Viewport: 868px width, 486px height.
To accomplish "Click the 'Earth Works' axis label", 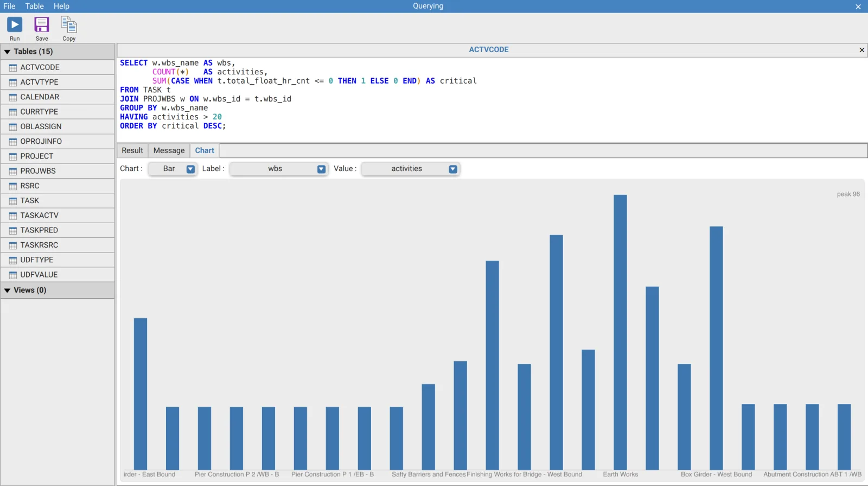I will pyautogui.click(x=620, y=475).
